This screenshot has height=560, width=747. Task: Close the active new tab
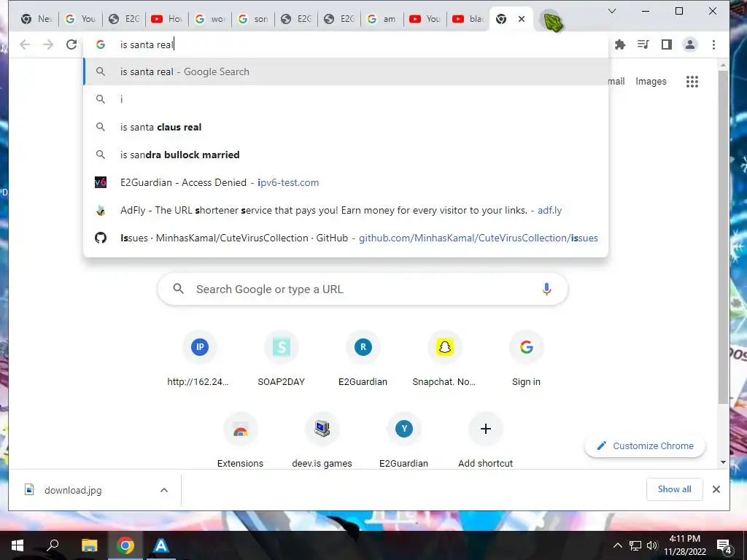[x=522, y=19]
